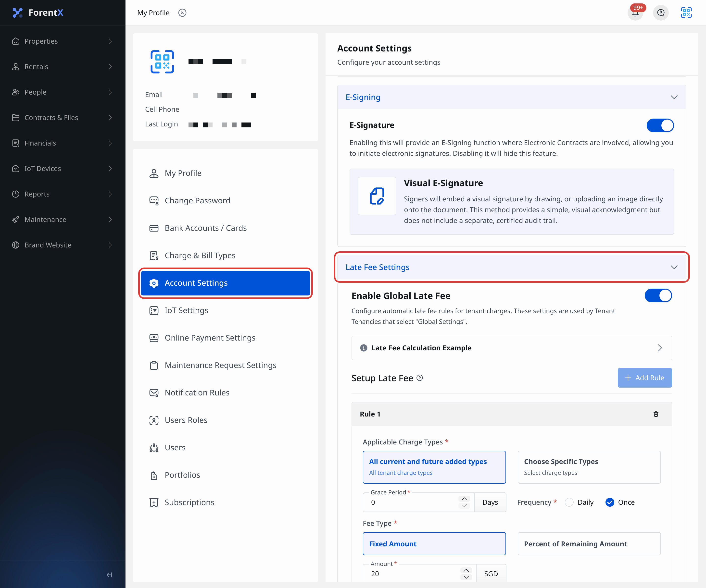This screenshot has width=706, height=588.
Task: Select All current and future added types
Action: (434, 467)
